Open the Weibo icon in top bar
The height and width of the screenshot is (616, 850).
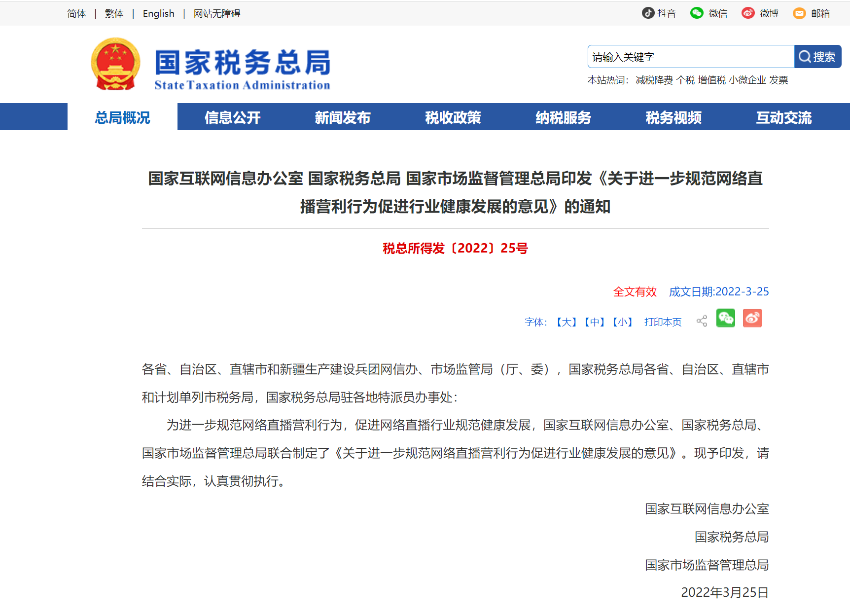coord(747,13)
